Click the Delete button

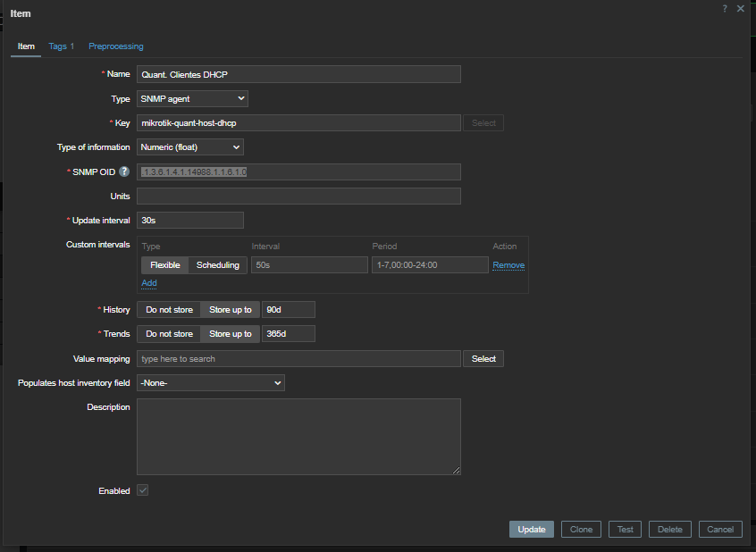pos(669,530)
